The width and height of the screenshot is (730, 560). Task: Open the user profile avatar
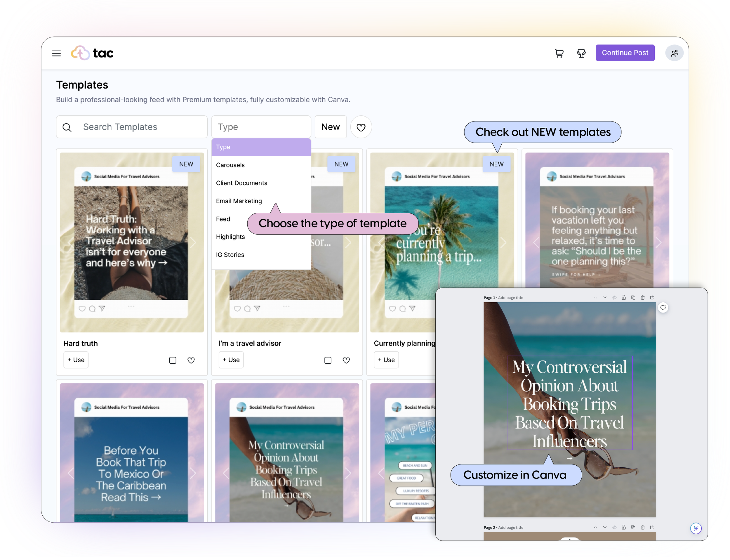coord(674,53)
